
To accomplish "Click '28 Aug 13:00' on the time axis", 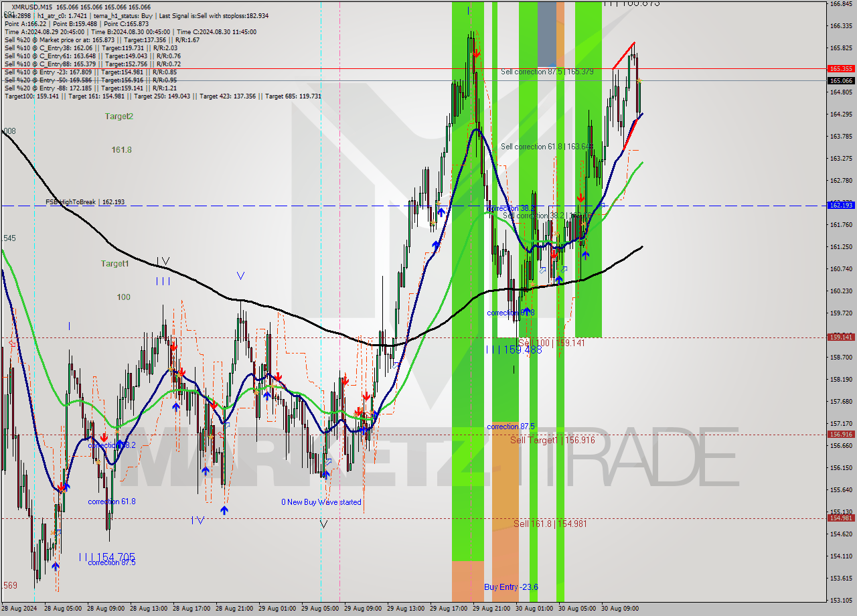I will 149,609.
